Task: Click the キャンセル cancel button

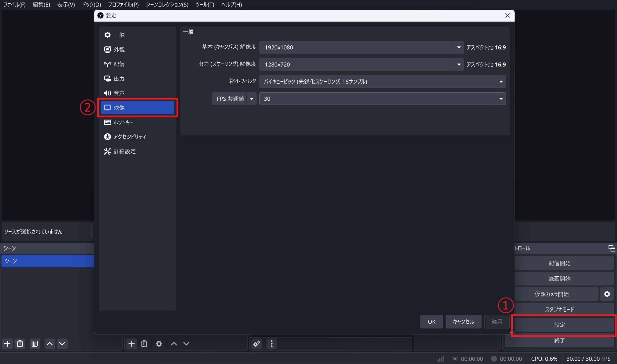Action: pos(463,322)
